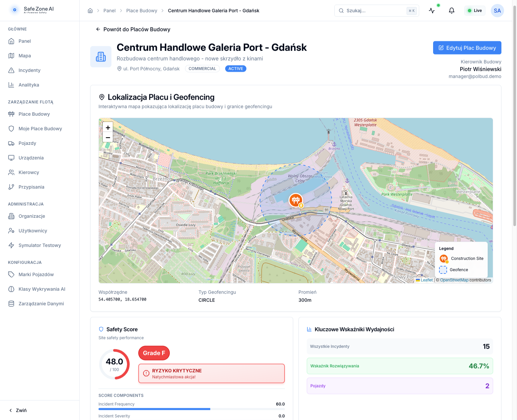Viewport: 517px width, 420px height.
Task: Open the activity pulse icon
Action: point(432,11)
